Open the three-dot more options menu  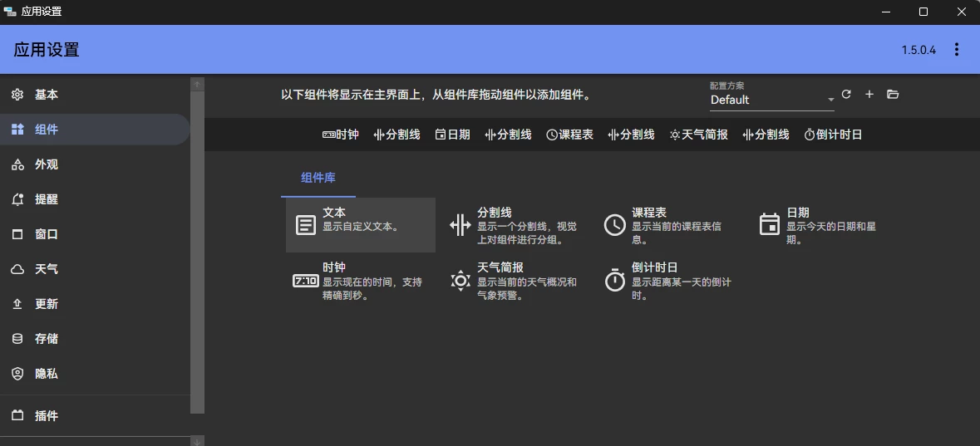(x=956, y=49)
